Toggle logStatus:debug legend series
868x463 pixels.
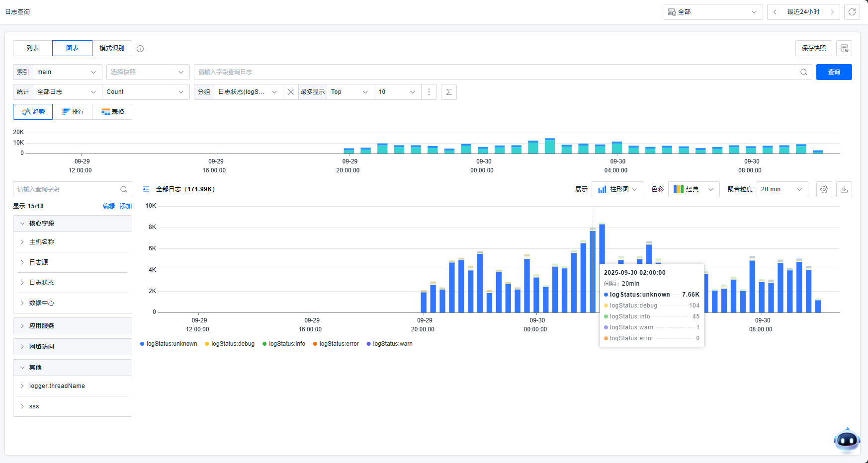[x=230, y=344]
